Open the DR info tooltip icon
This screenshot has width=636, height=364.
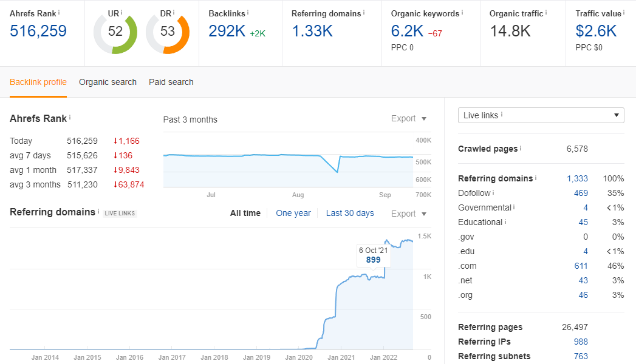tap(174, 13)
